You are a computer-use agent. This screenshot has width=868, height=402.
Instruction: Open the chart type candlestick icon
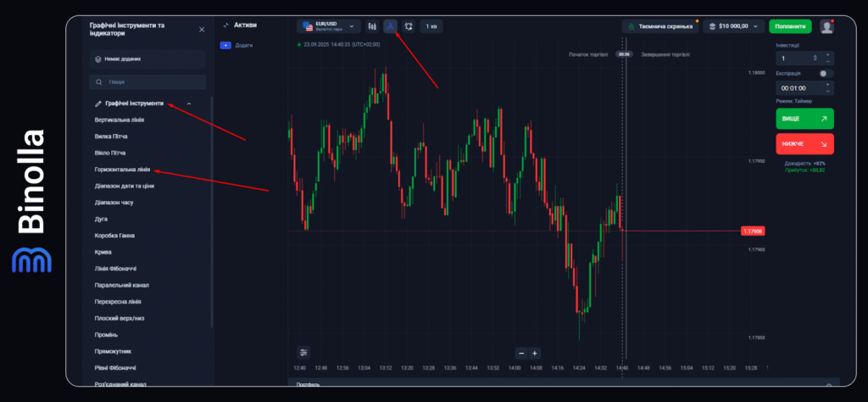coord(371,26)
